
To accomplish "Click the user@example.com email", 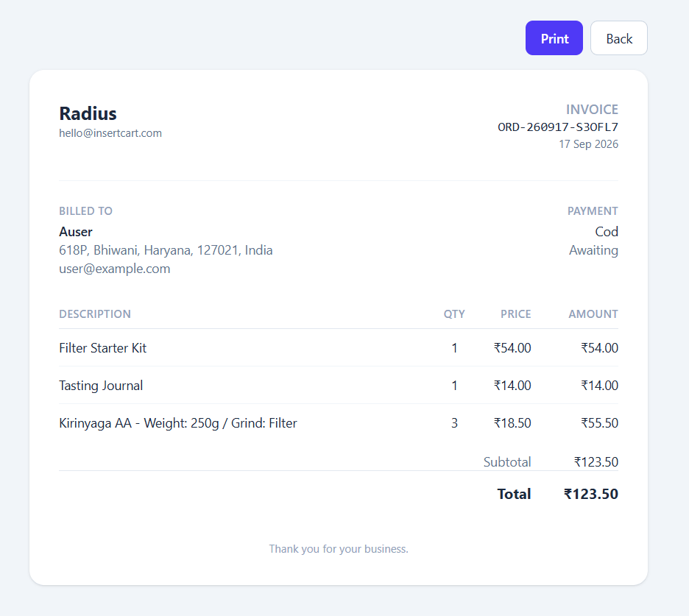I will (x=115, y=269).
